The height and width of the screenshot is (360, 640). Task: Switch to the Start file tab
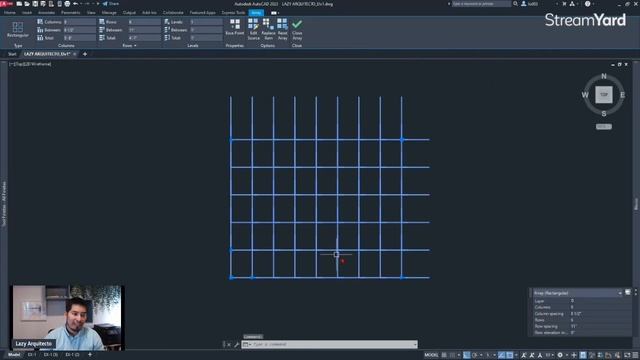[12, 54]
